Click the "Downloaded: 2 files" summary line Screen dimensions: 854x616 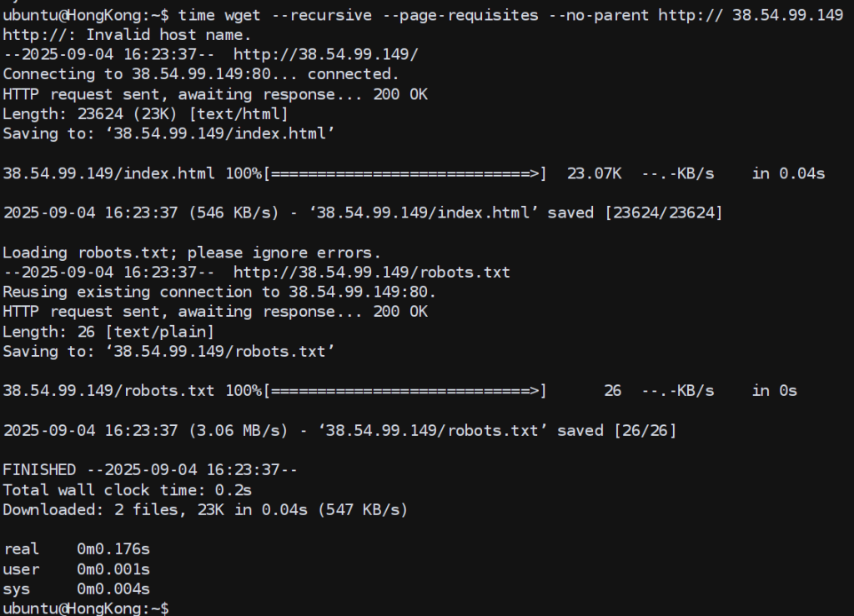[x=205, y=509]
